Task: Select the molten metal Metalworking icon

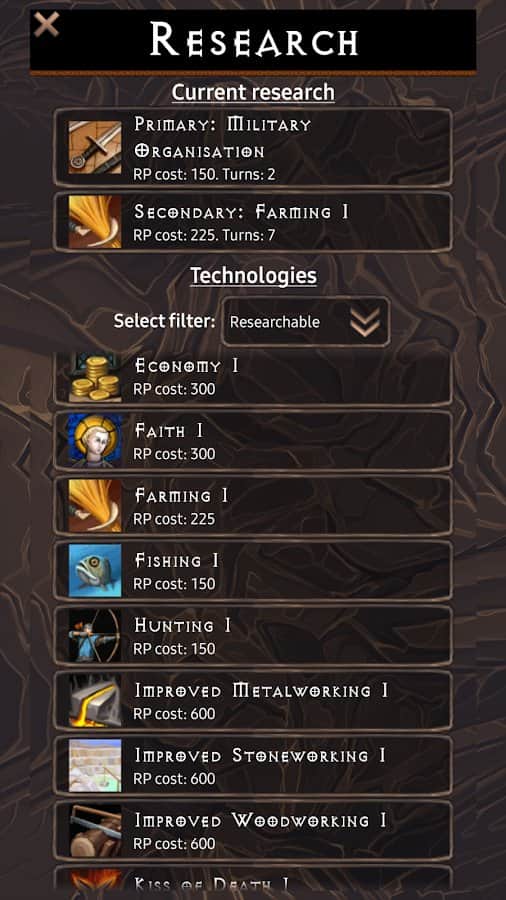Action: coord(95,700)
